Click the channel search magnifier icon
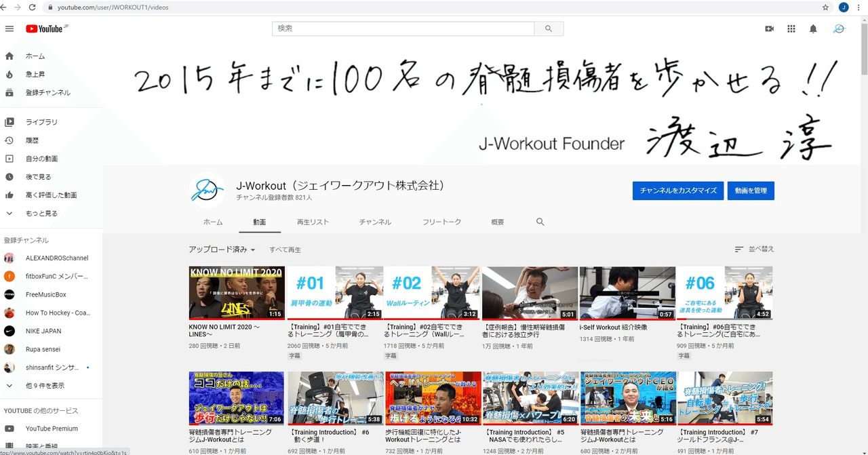This screenshot has width=868, height=455. pos(540,222)
